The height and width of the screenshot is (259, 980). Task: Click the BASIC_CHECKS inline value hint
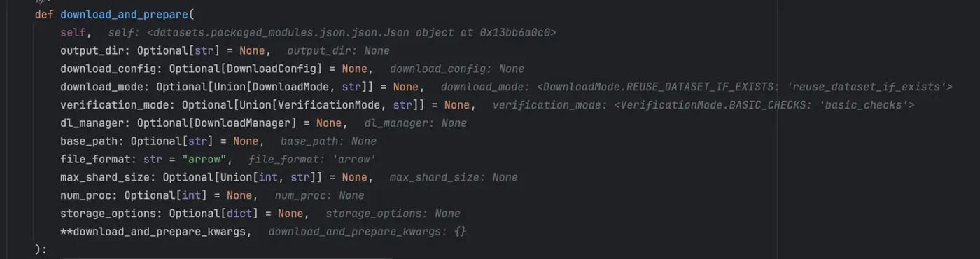pos(703,105)
